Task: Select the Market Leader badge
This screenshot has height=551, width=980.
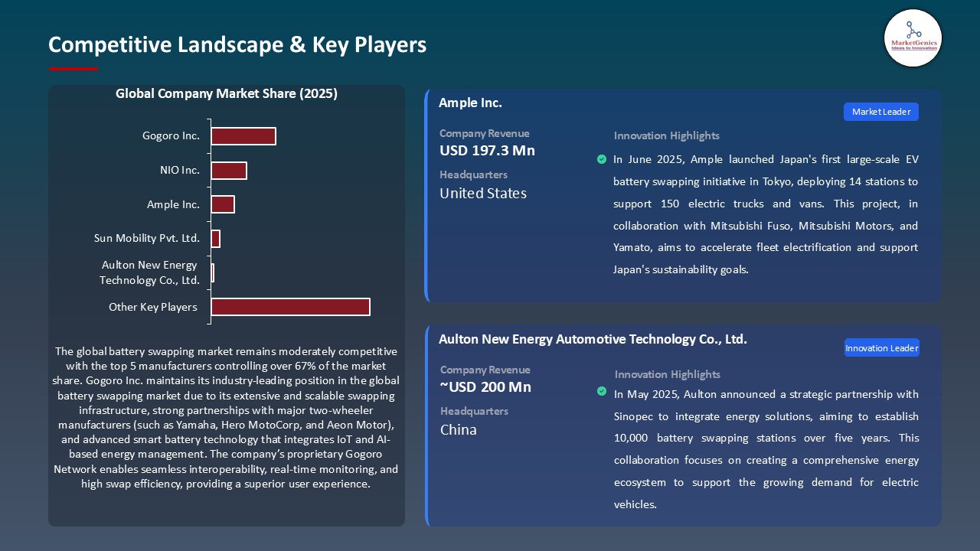Action: tap(880, 112)
